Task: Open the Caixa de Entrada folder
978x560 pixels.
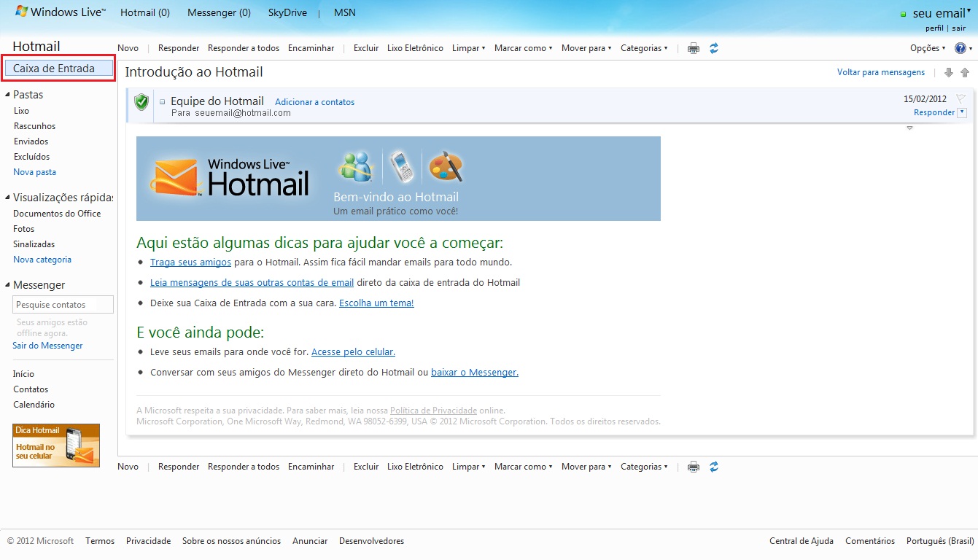Action: click(x=58, y=69)
